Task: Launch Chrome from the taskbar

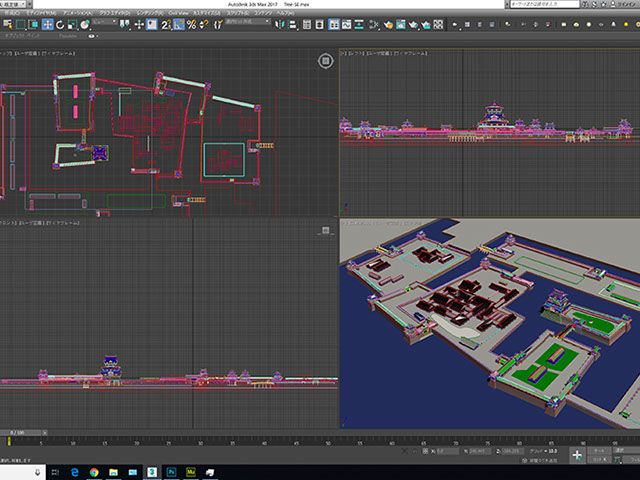Action: [92, 470]
